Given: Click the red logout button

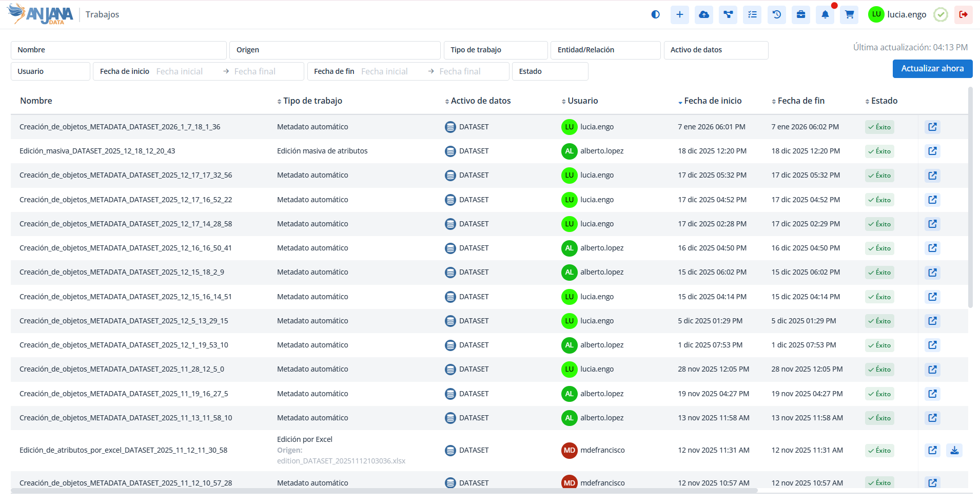Looking at the screenshot, I should 963,14.
